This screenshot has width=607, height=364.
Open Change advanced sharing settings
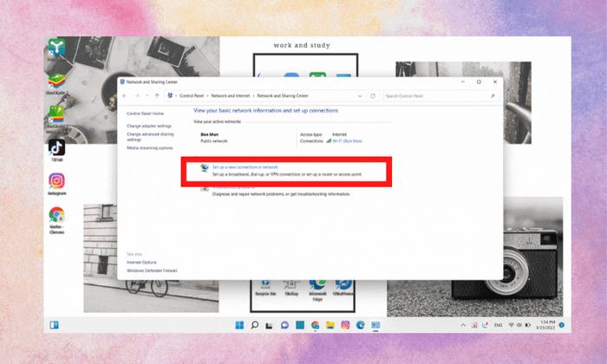(150, 137)
